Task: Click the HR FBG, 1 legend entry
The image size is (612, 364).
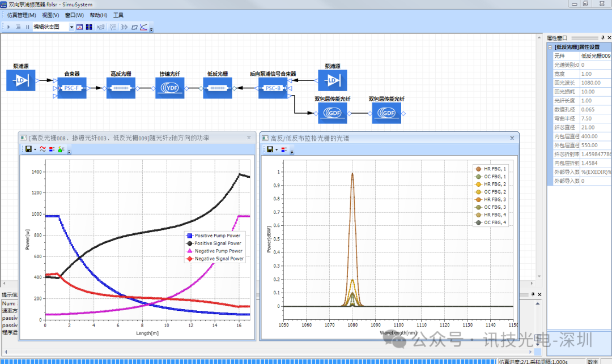Action: [x=490, y=169]
